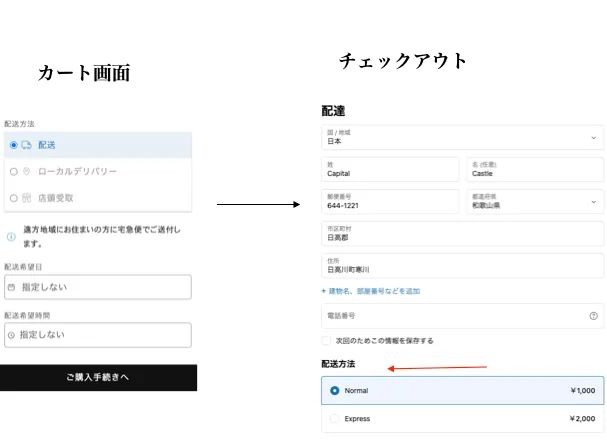Click the 姓 field containing Capital
This screenshot has height=445, width=607.
[x=390, y=169]
